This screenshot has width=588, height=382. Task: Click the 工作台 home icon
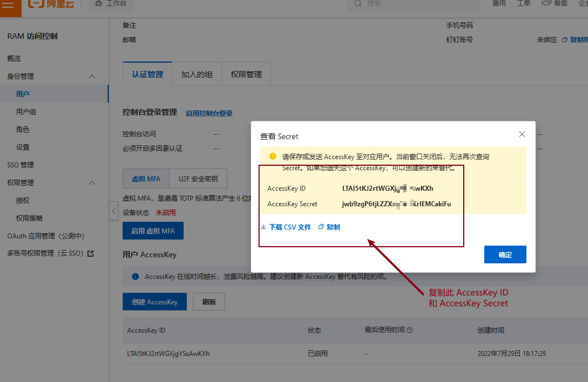98,4
